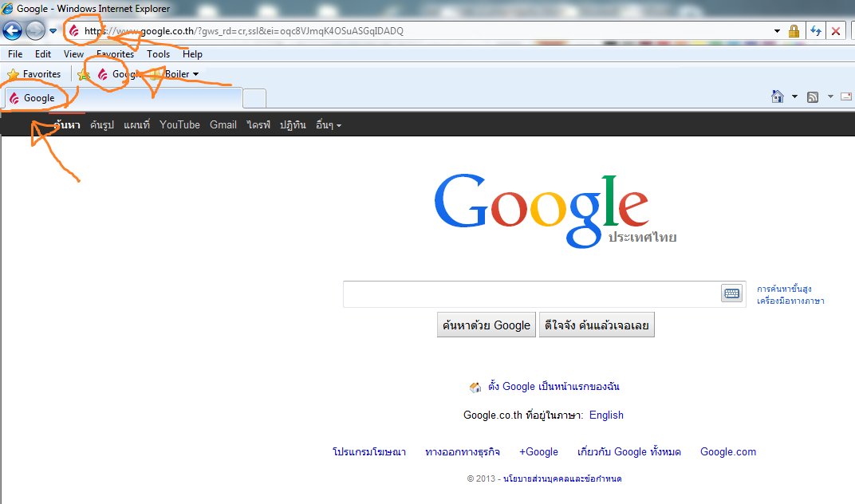
Task: Expand the Home button dropdown arrow
Action: click(x=794, y=96)
